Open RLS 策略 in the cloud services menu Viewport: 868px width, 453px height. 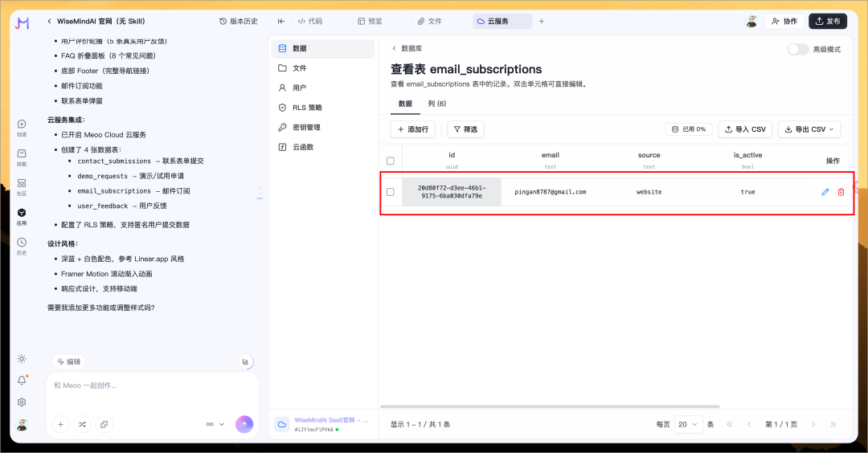(323, 108)
